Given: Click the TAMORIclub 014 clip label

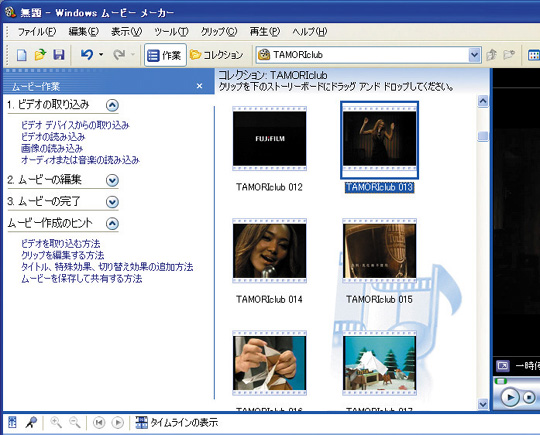Looking at the screenshot, I should point(269,299).
